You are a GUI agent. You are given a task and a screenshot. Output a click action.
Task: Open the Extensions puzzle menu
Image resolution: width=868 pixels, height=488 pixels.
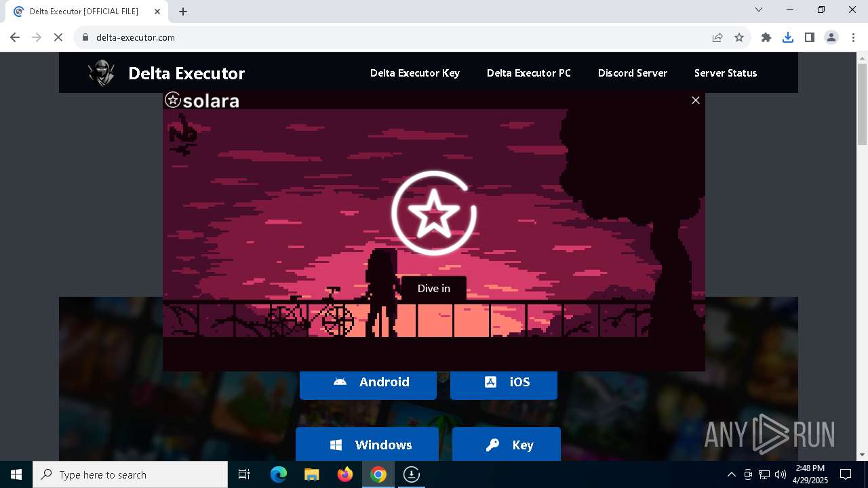(766, 37)
